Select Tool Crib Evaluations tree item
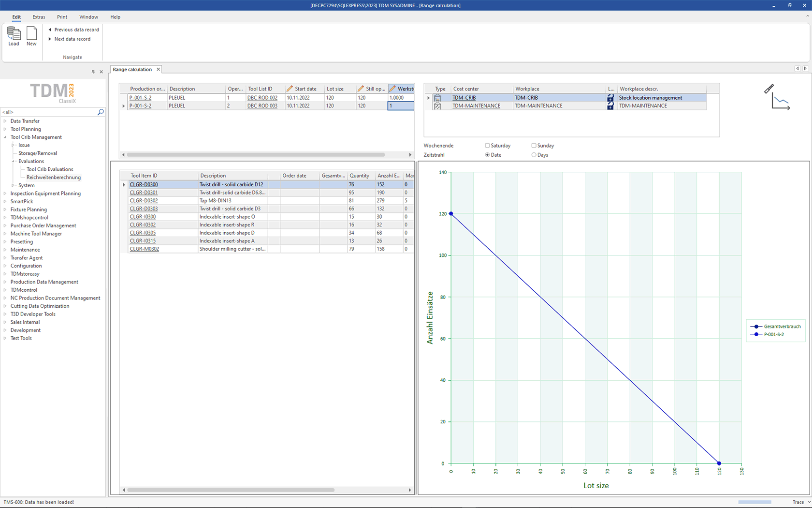 [x=50, y=169]
